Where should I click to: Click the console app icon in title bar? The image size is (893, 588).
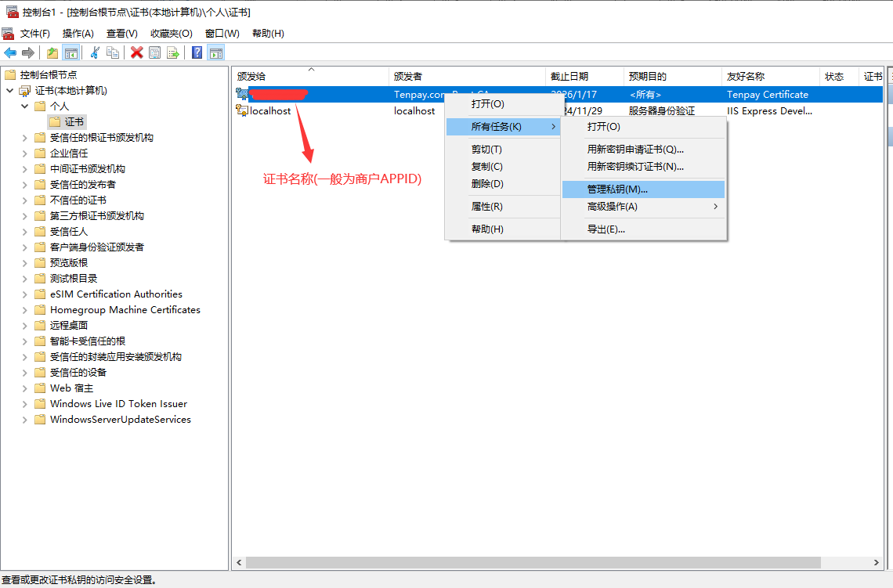[x=12, y=12]
